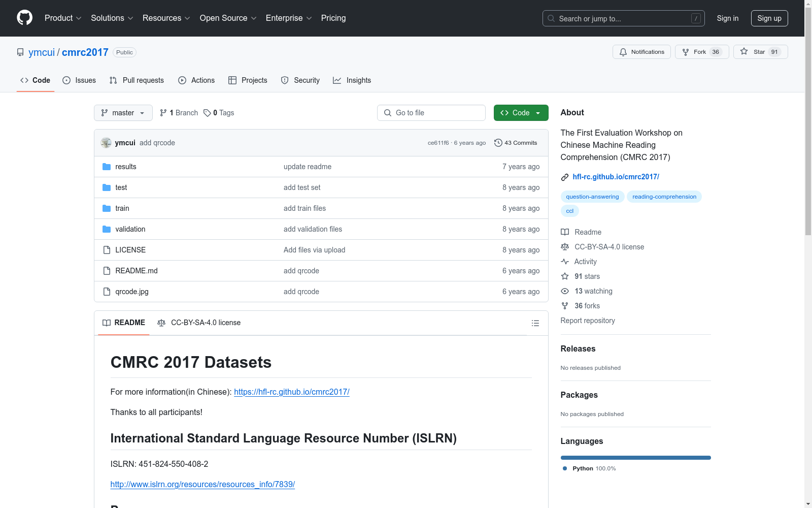
Task: Click the validation folder icon
Action: (107, 229)
